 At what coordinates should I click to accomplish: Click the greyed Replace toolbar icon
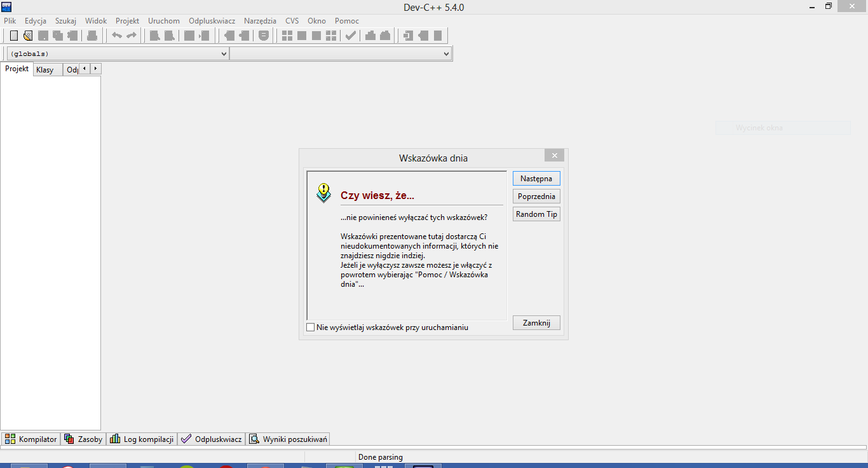tap(170, 36)
